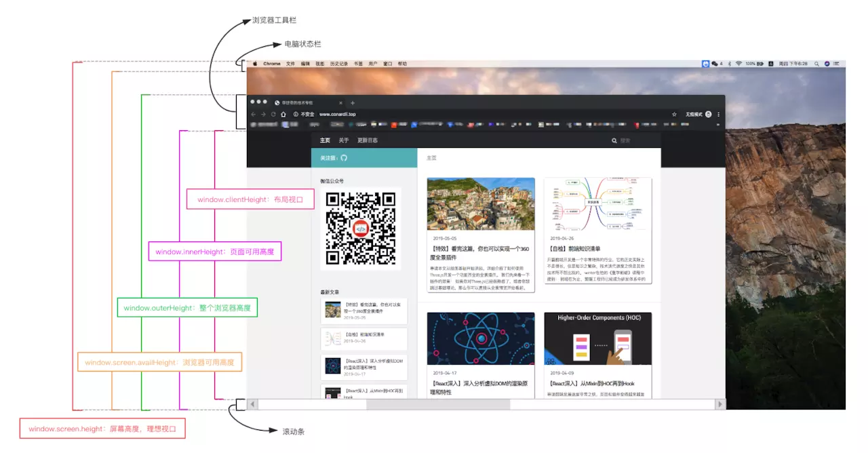The image size is (868, 453).
Task: Open the Apple menu
Action: (x=256, y=64)
